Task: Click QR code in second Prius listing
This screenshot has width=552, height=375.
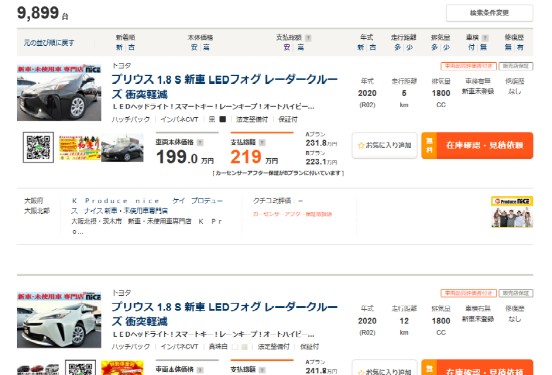Action: [80, 367]
